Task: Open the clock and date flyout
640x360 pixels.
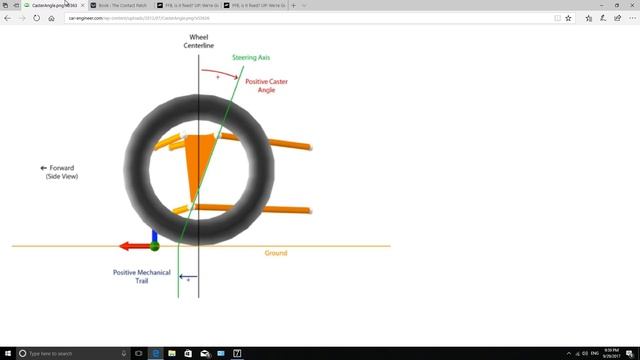Action: pos(611,353)
